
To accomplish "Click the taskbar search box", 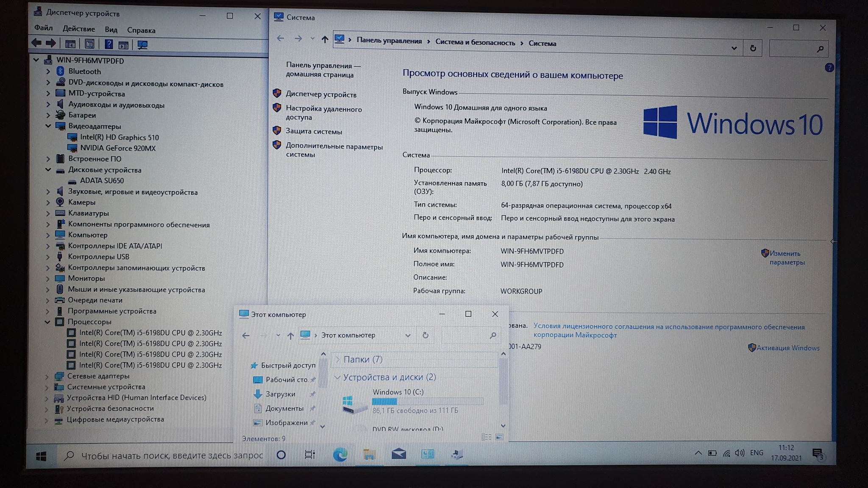I will (172, 455).
